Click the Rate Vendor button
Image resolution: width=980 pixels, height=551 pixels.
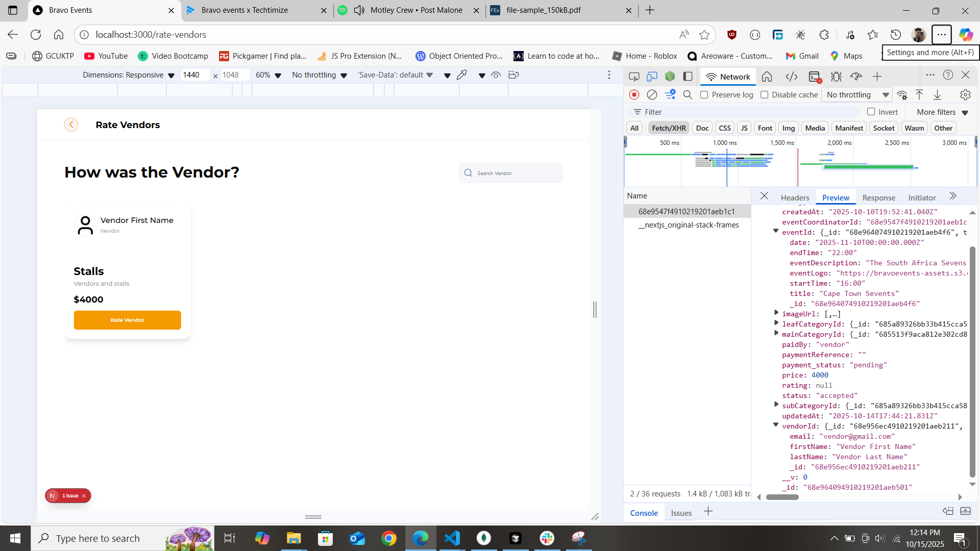(x=127, y=320)
